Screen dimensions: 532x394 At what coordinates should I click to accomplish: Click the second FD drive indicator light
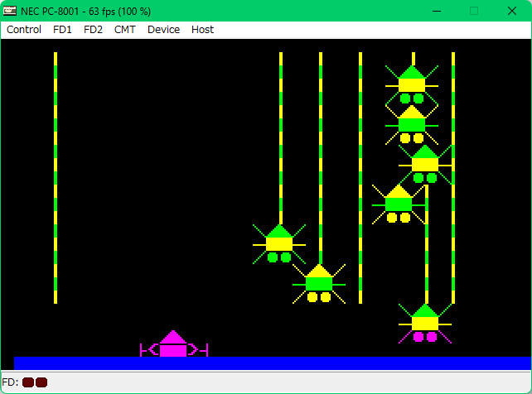coord(41,382)
